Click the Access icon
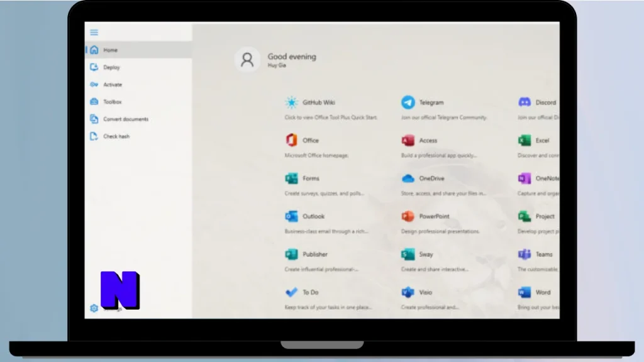Viewport: 644px width, 362px height. click(408, 140)
